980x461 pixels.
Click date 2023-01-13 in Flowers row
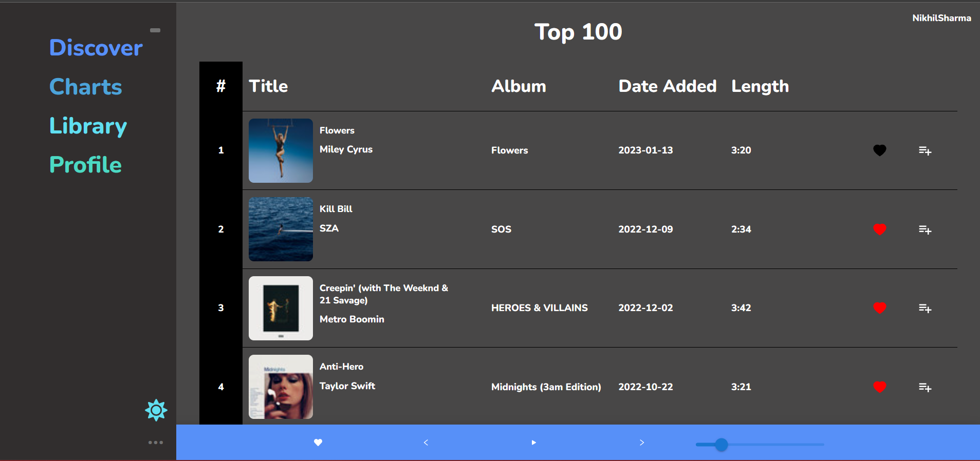(x=645, y=150)
